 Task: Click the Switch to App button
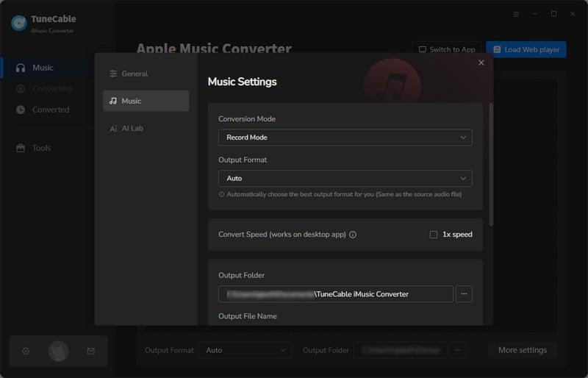447,49
